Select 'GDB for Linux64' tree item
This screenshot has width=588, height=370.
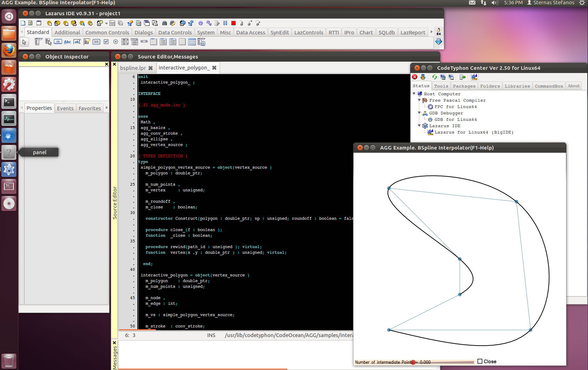point(456,119)
